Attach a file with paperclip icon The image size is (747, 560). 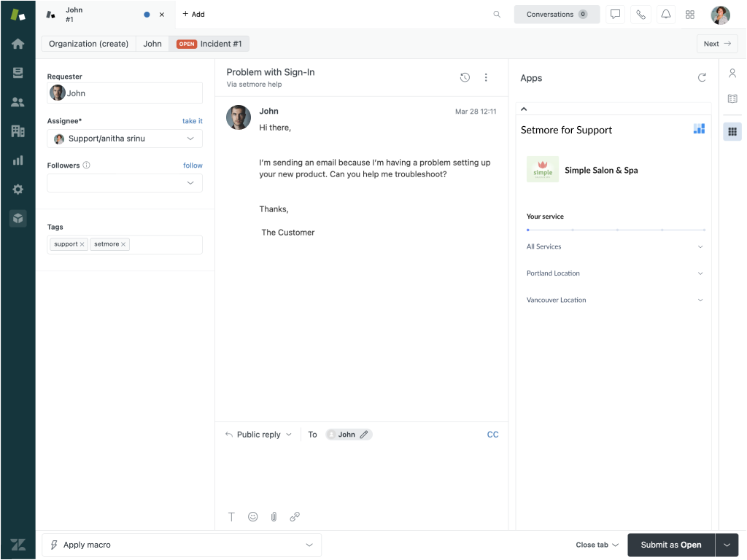tap(274, 517)
